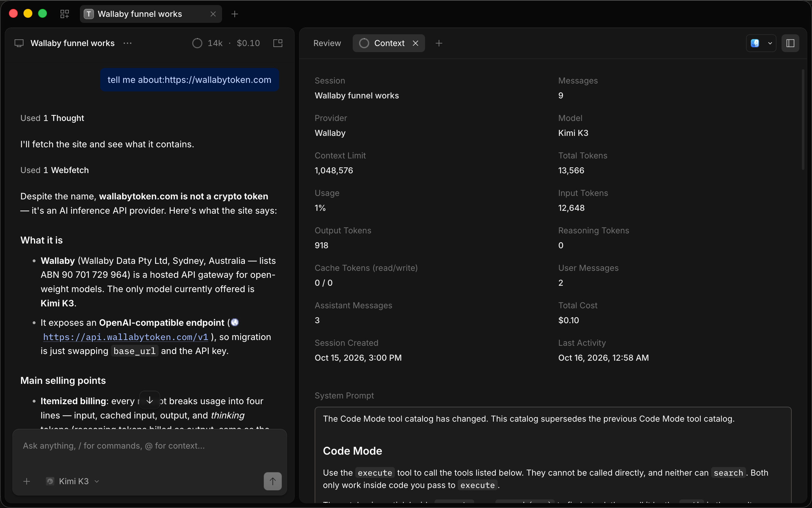Select the Wallaby funnel works window tab
The height and width of the screenshot is (508, 812).
pos(151,14)
